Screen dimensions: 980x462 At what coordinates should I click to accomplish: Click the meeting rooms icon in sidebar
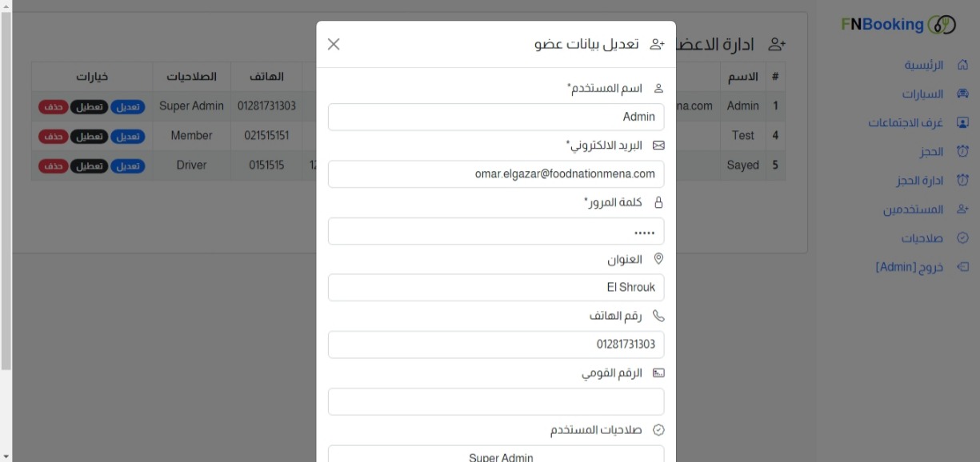(x=963, y=123)
